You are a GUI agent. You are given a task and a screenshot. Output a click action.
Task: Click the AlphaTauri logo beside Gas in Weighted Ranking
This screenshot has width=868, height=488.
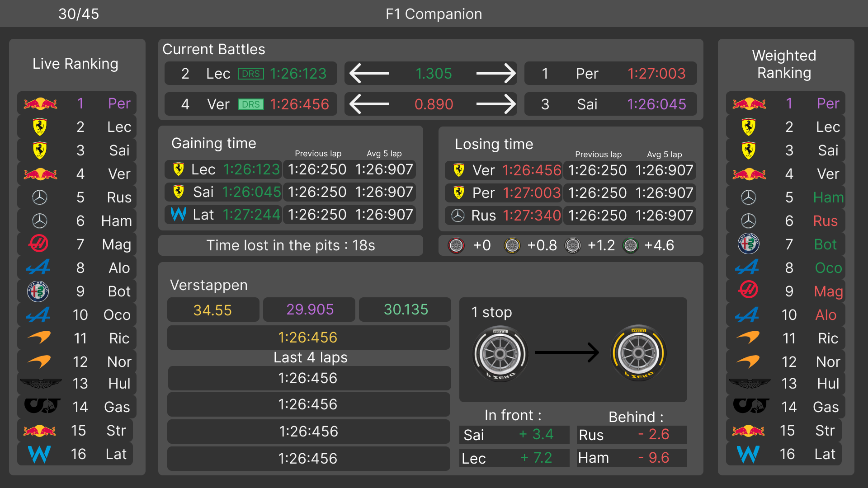coord(750,406)
